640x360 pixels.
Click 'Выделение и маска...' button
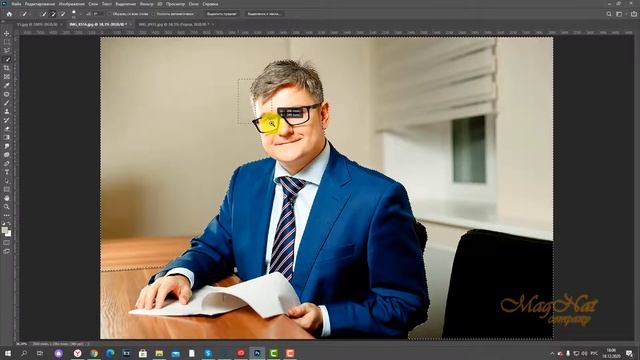264,14
